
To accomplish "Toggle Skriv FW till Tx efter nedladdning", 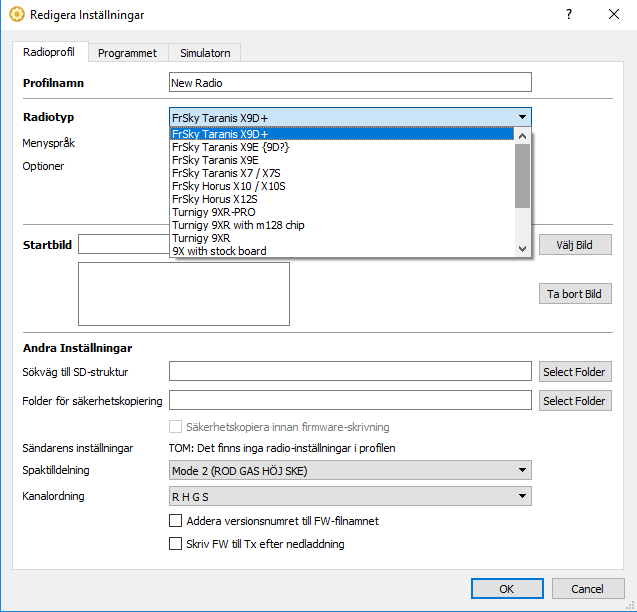I will point(177,544).
